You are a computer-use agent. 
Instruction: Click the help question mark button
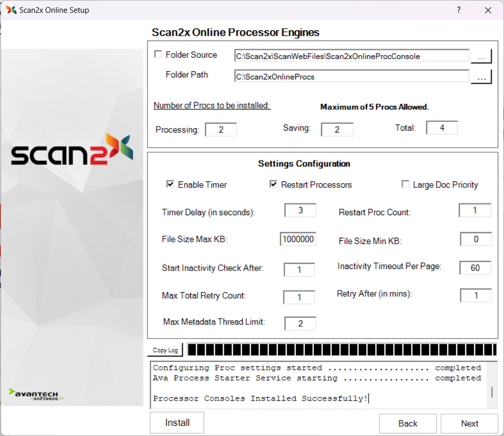(458, 10)
